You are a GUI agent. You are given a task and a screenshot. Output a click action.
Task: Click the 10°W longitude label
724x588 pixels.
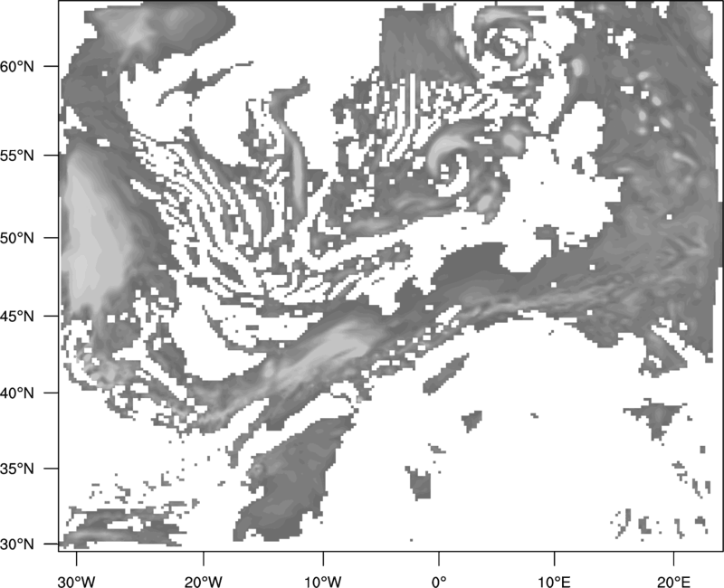(323, 582)
